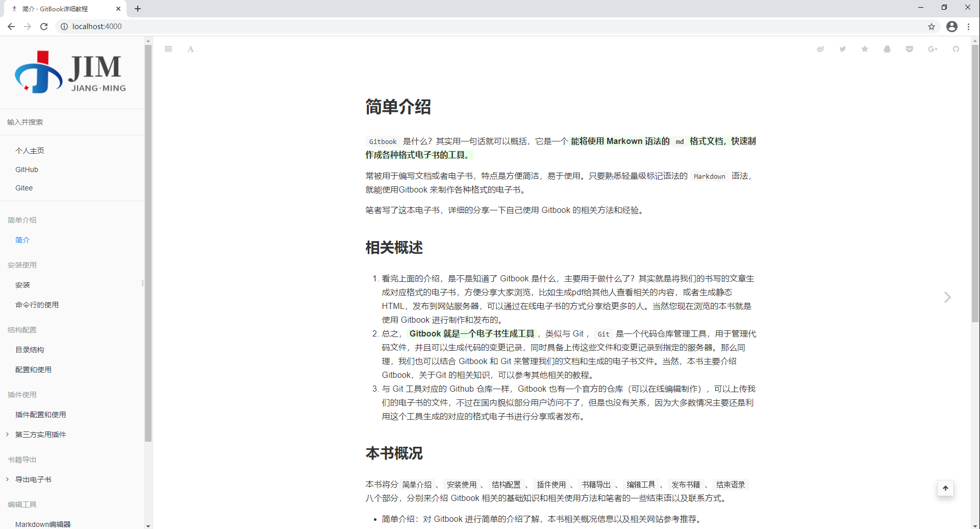Viewport: 980px width, 529px height.
Task: Open the GitHub link in the sidebar
Action: [x=27, y=170]
